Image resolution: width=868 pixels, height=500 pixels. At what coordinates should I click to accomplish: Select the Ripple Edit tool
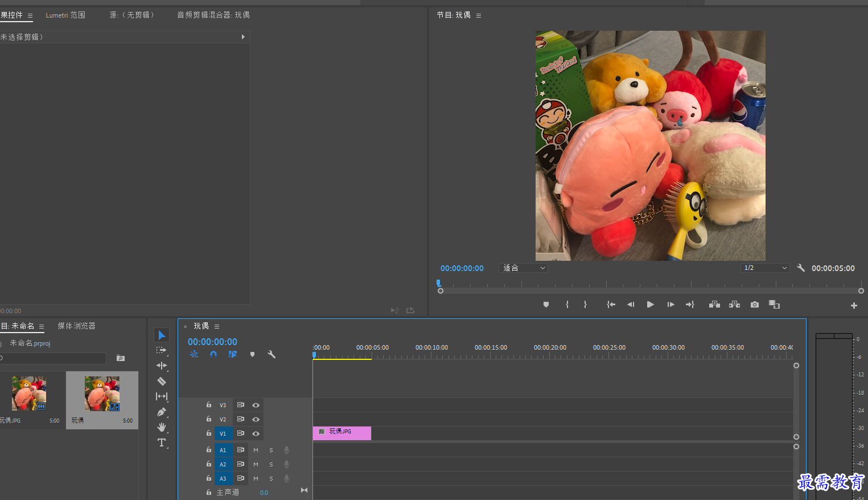click(162, 366)
